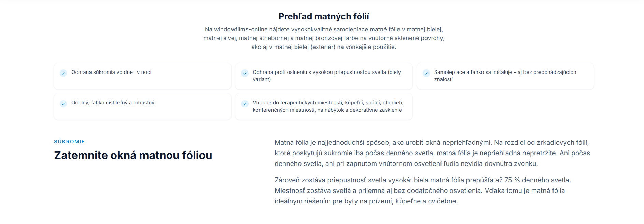Click the 'Zatemnite okná matnou fóliou' heading
644x224 pixels.
[133, 155]
